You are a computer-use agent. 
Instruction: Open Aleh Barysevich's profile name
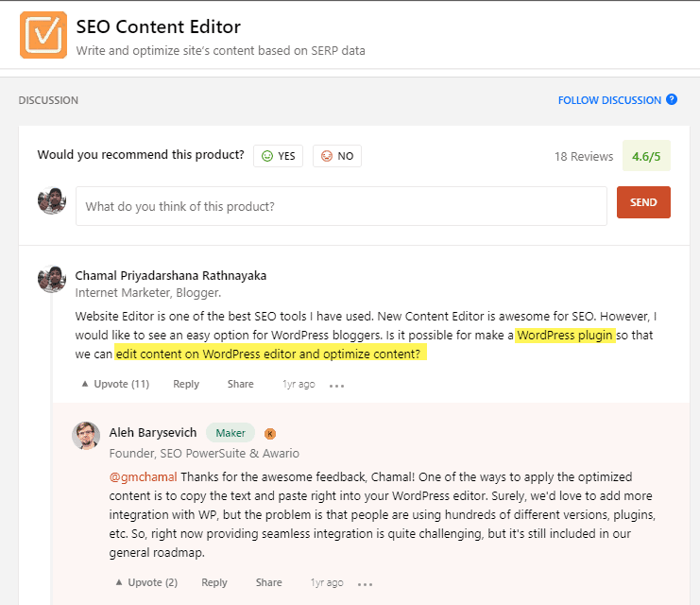[x=153, y=433]
